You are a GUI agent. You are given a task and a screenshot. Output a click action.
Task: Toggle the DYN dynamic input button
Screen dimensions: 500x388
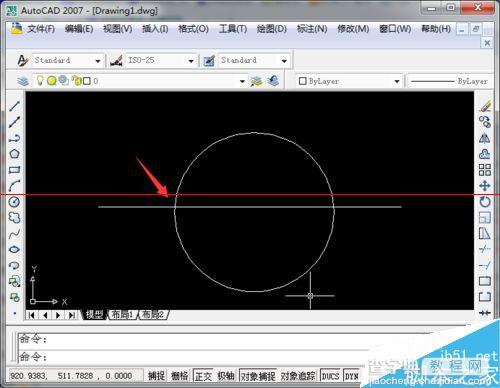tap(351, 376)
